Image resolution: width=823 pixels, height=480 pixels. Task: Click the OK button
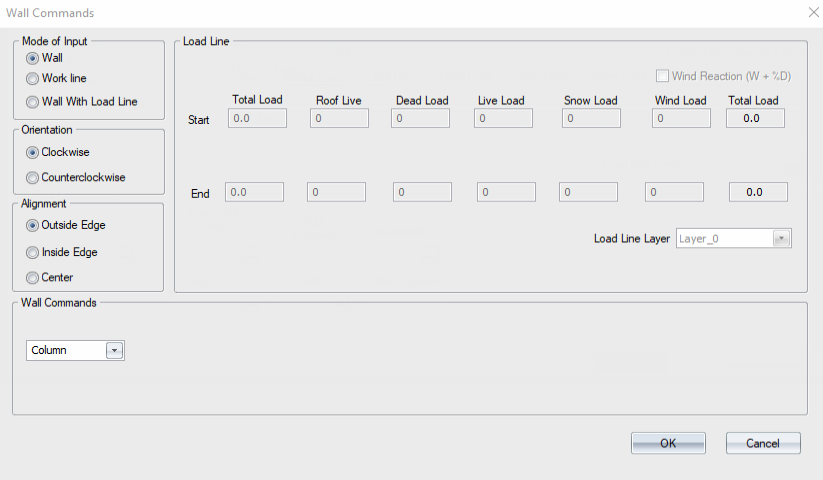tap(668, 443)
